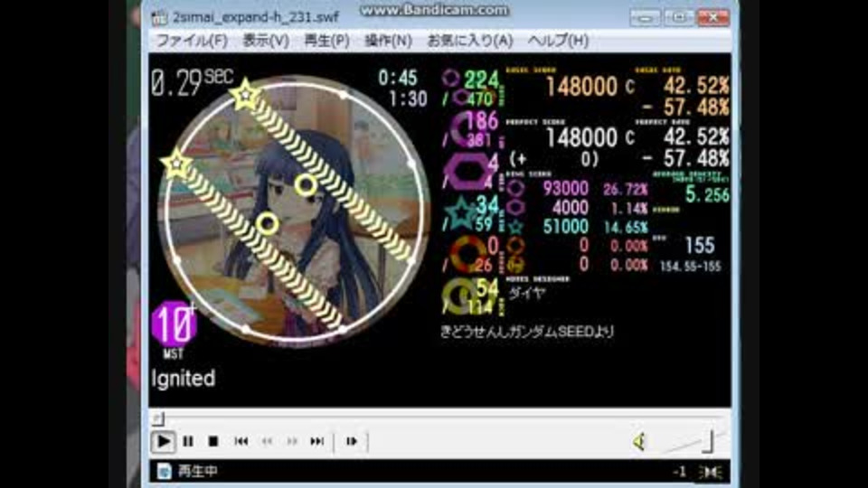Pause playback with the pause button
Image resolution: width=868 pixels, height=488 pixels.
(188, 441)
